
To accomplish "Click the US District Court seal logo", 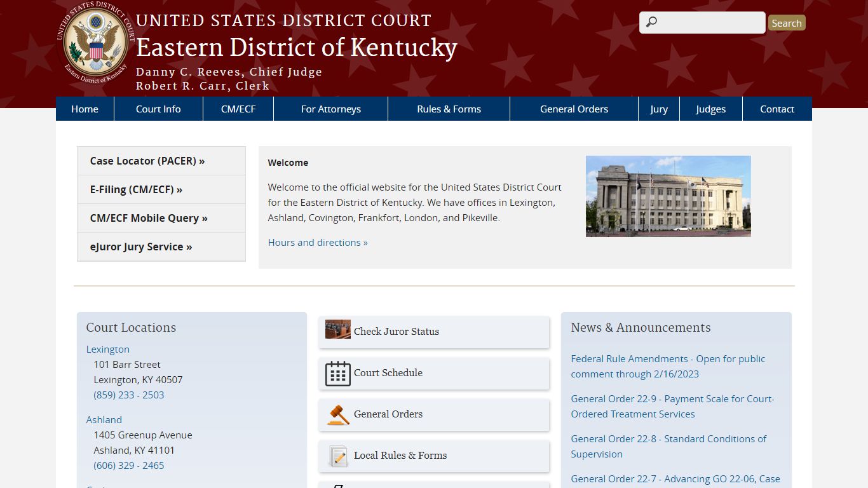I will [x=96, y=43].
